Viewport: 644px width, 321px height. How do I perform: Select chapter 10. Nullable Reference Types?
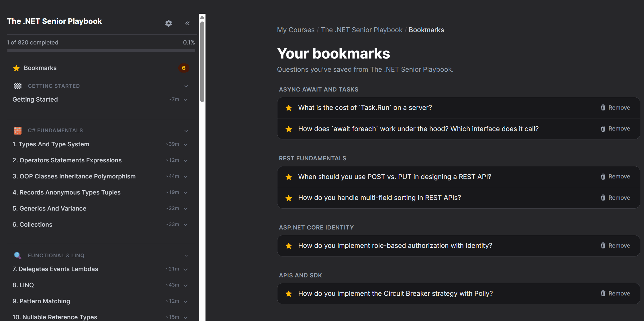(55, 317)
